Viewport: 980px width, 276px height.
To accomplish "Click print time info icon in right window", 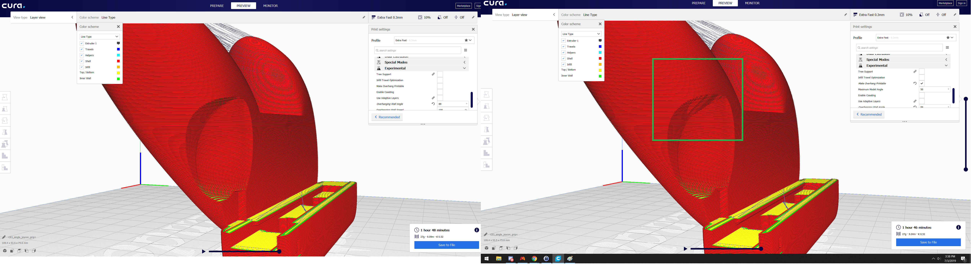I will pyautogui.click(x=958, y=228).
